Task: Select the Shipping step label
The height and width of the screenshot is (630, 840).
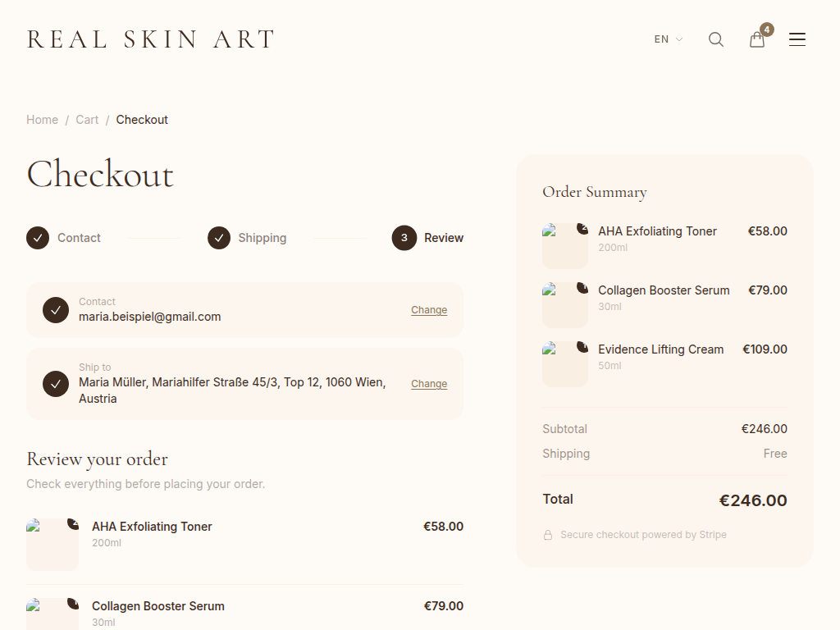Action: 262,238
